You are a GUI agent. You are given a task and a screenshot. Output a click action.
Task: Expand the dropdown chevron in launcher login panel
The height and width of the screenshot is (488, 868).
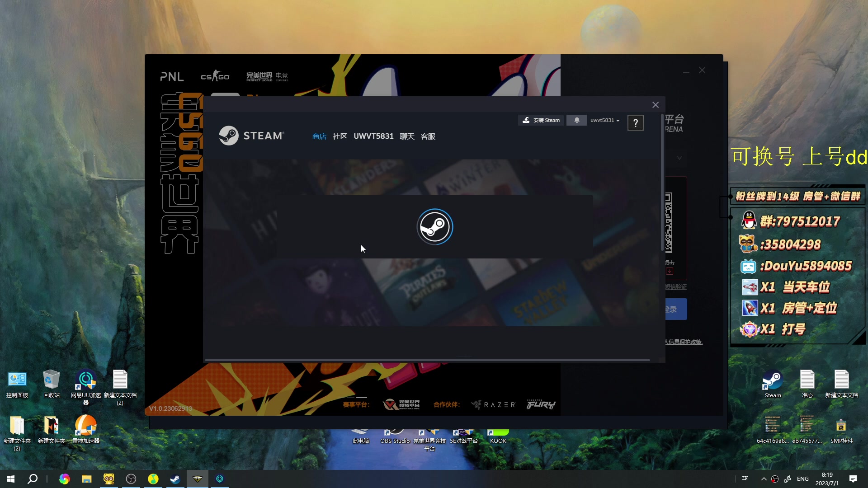click(x=679, y=158)
